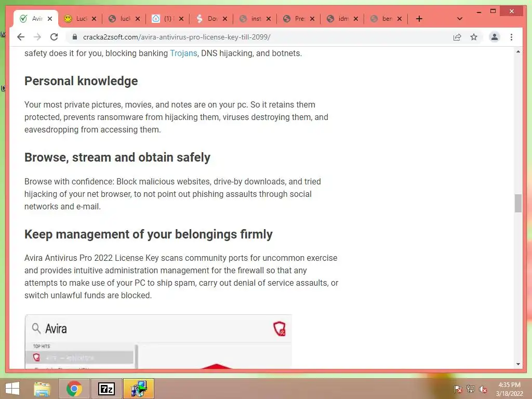Image resolution: width=532 pixels, height=399 pixels.
Task: Click the browser forward arrow
Action: pos(37,37)
